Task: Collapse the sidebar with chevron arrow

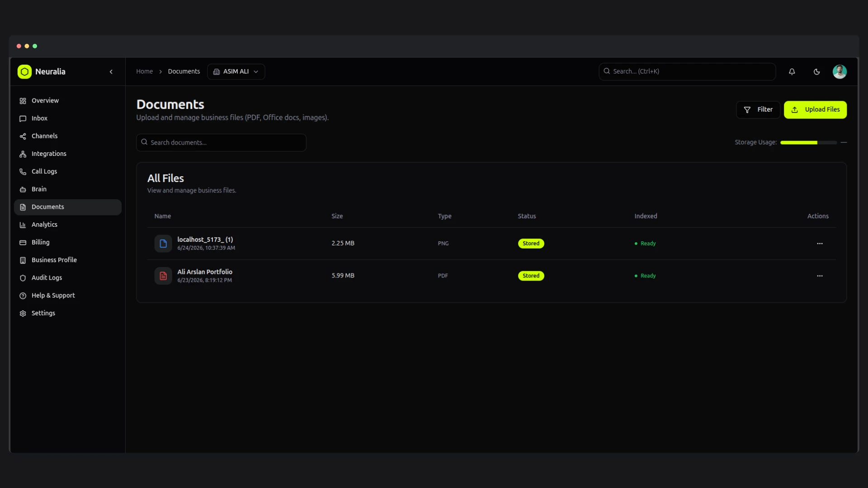Action: tap(111, 72)
